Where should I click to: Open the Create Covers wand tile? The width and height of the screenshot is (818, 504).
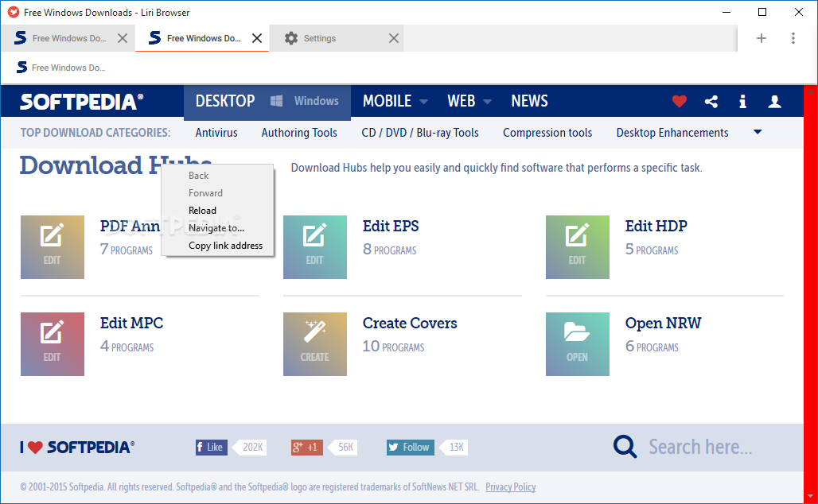pos(315,344)
